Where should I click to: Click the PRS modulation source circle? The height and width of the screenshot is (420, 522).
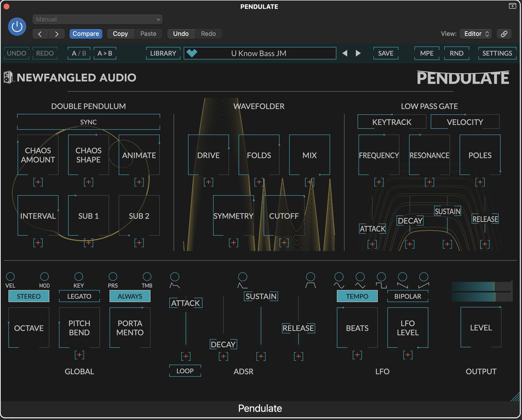tap(113, 277)
